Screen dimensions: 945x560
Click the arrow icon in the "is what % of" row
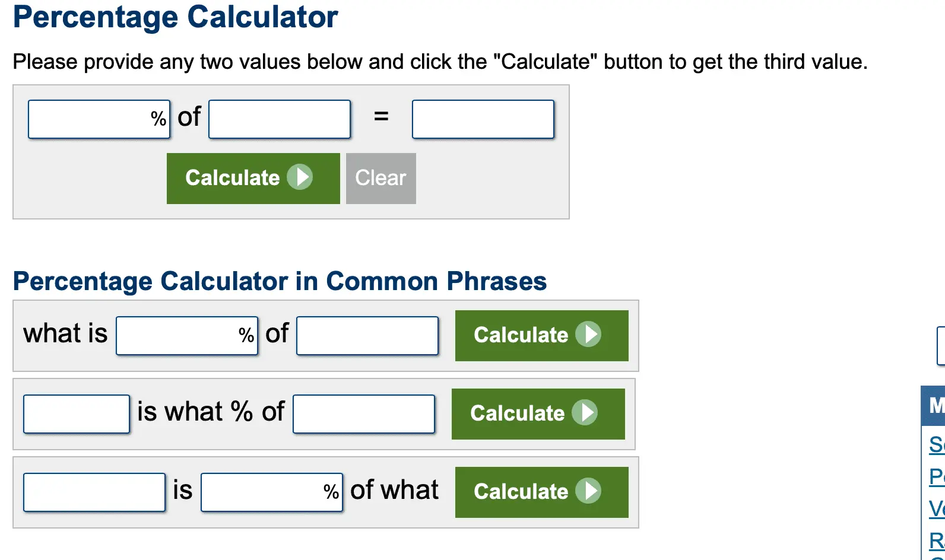click(x=585, y=412)
